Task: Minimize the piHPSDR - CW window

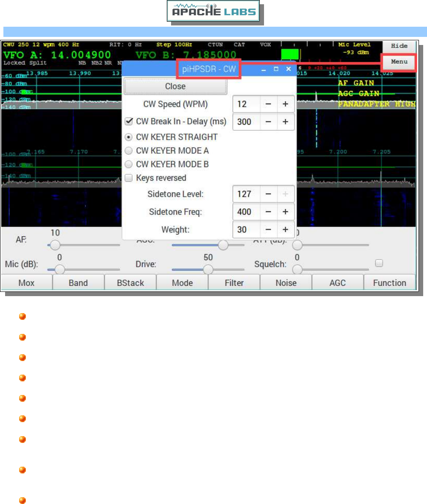Action: [x=264, y=70]
